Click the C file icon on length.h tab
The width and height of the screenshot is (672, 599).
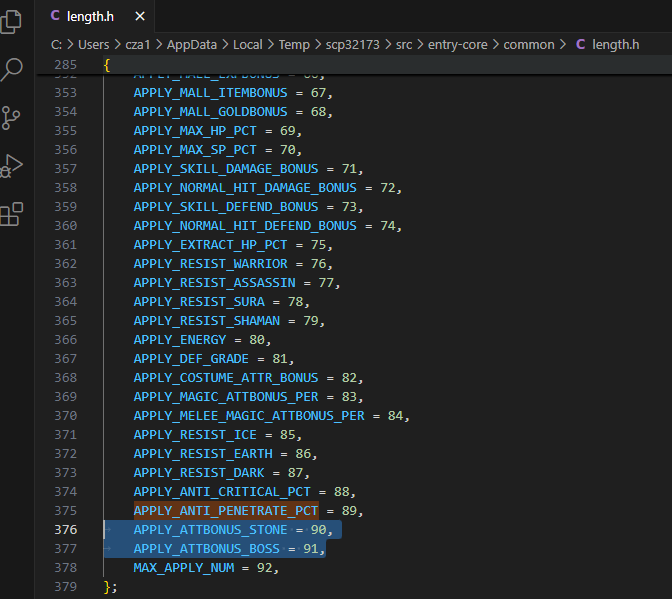[x=56, y=17]
